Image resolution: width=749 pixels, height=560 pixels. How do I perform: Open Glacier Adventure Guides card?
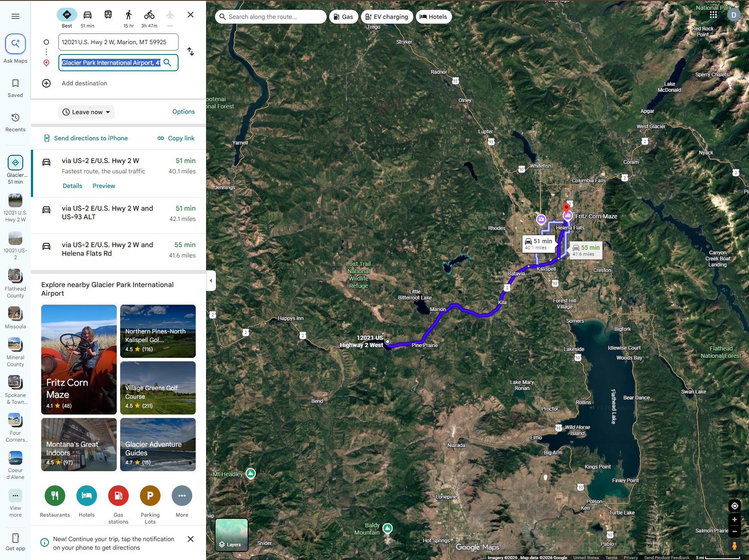(x=158, y=445)
